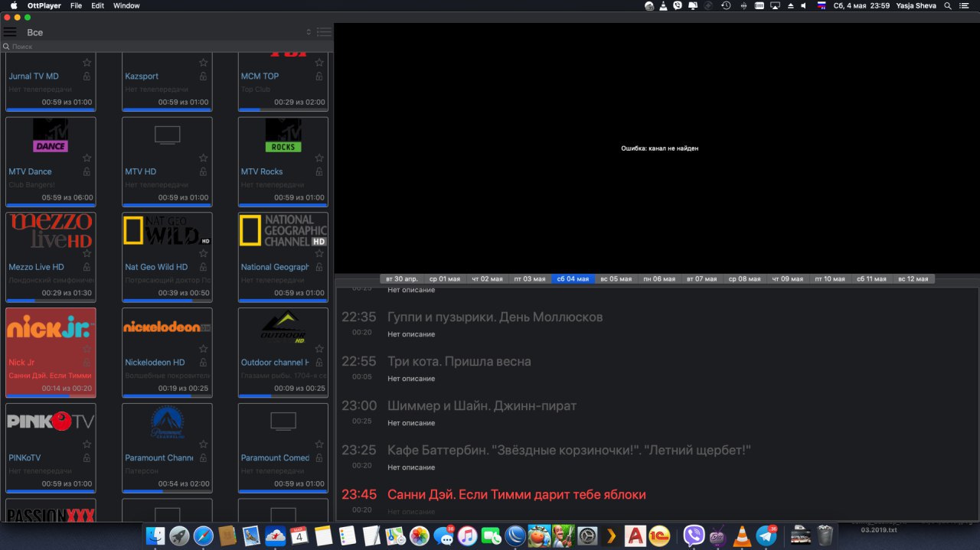Screen dimensions: 980x550
Task: Open Telegram from the Dock
Action: (x=766, y=535)
